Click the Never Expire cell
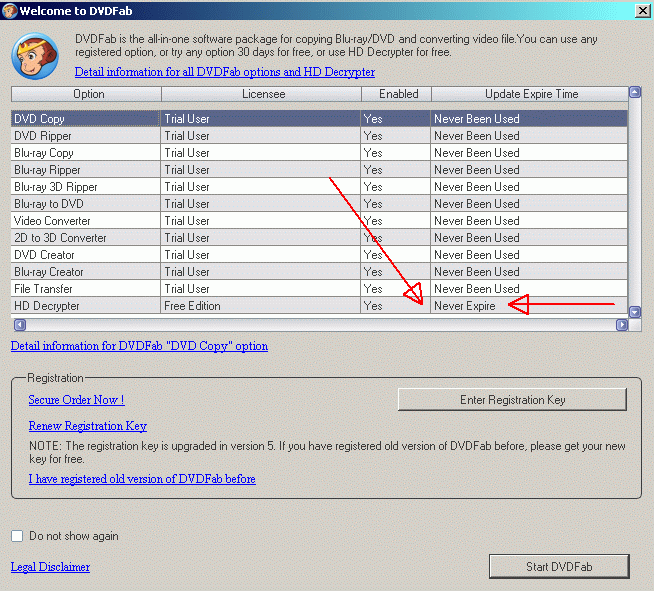Viewport: 654px width, 591px height. click(x=528, y=306)
